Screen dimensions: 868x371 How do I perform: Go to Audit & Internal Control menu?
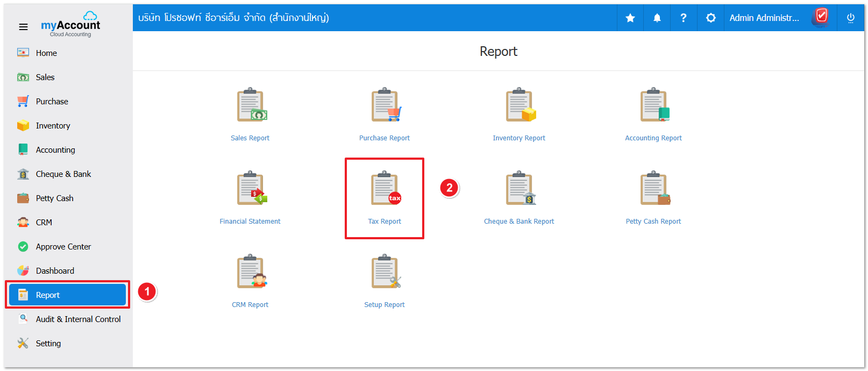(x=78, y=319)
